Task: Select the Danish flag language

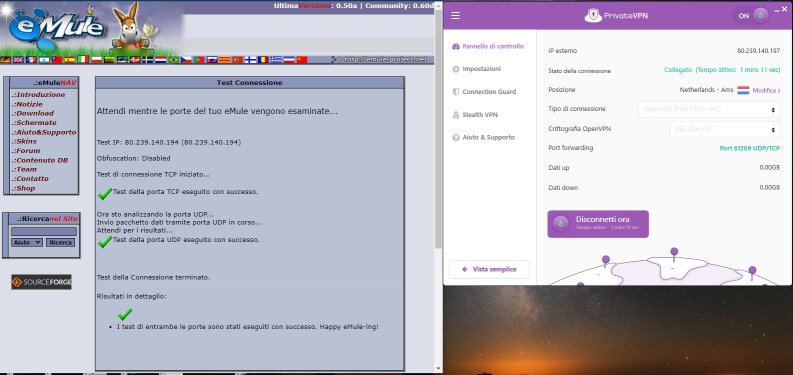Action: (135, 60)
